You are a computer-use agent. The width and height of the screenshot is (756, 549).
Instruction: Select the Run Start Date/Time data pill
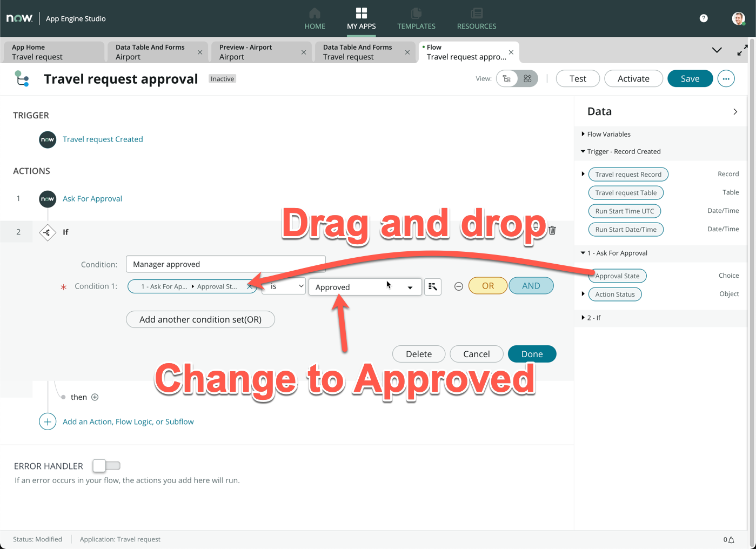click(626, 229)
